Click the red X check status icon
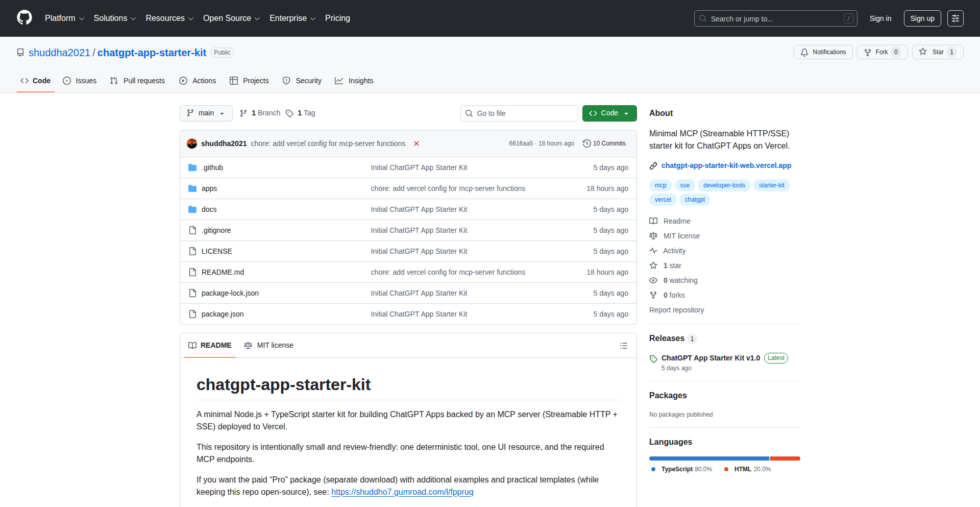980x507 pixels. click(416, 143)
